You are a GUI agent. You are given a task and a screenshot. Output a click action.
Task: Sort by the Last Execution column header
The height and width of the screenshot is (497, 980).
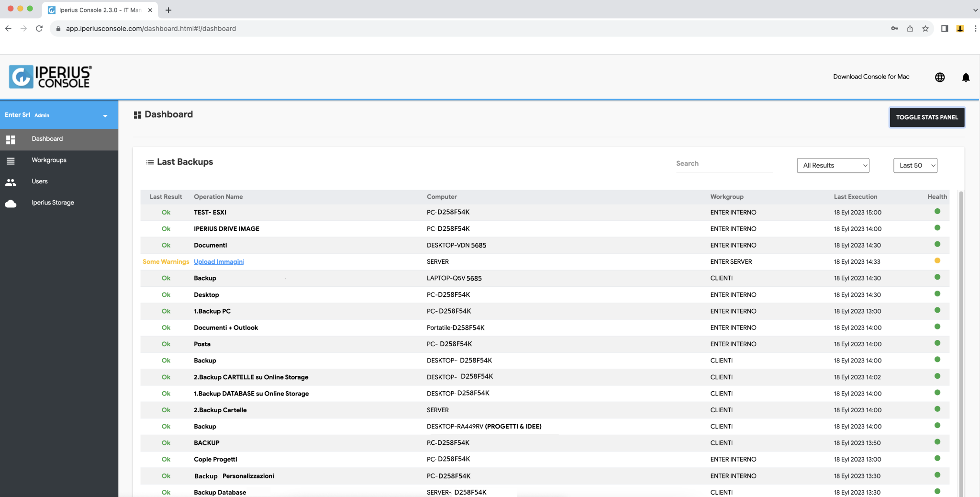(x=855, y=197)
